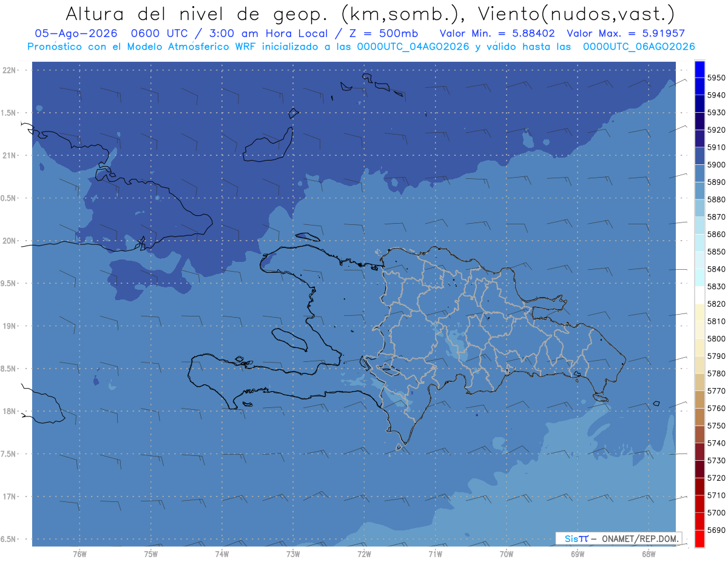Image resolution: width=728 pixels, height=562 pixels.
Task: Click the 70W longitude label
Action: point(507,554)
